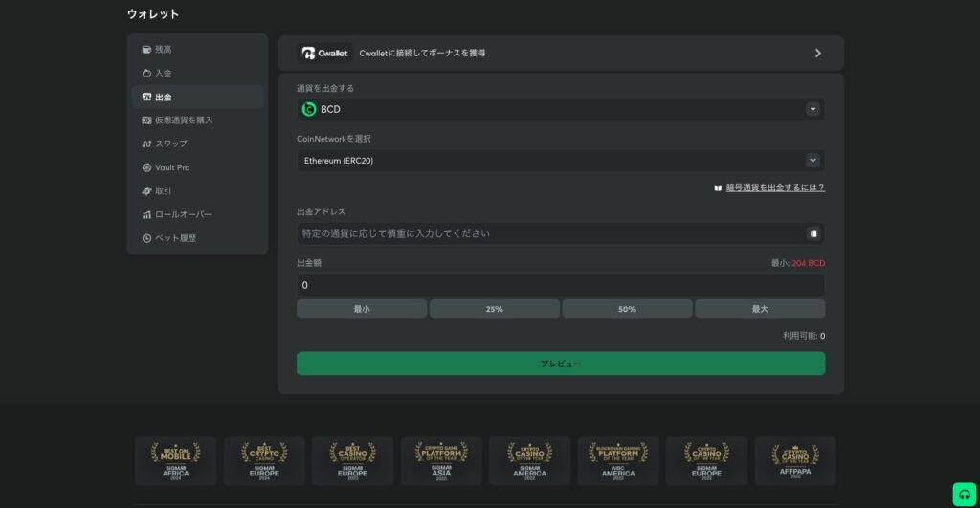Set amount to 50%
The height and width of the screenshot is (508, 980).
tap(627, 309)
